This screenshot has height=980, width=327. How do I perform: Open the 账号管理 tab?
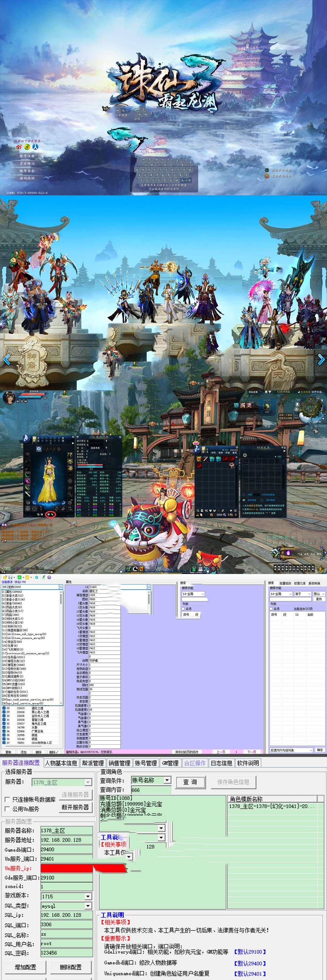(146, 763)
